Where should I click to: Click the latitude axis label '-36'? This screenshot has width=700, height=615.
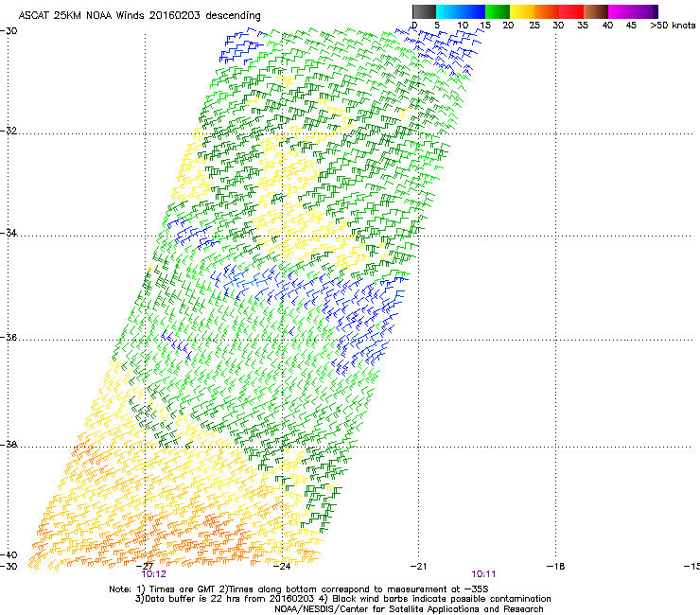9,337
